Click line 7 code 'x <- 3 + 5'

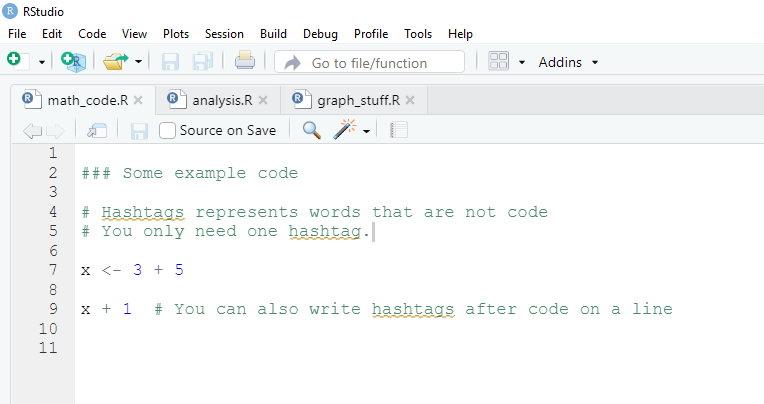(132, 270)
